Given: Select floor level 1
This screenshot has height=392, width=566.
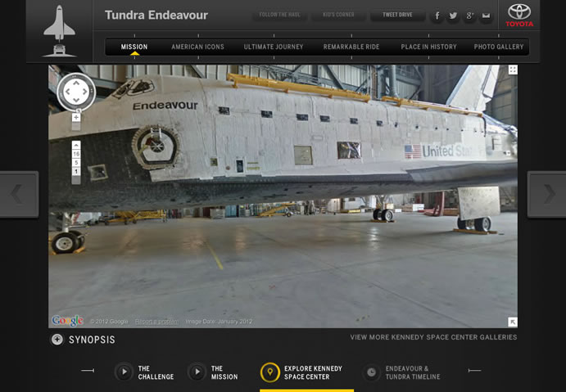Looking at the screenshot, I should [76, 171].
